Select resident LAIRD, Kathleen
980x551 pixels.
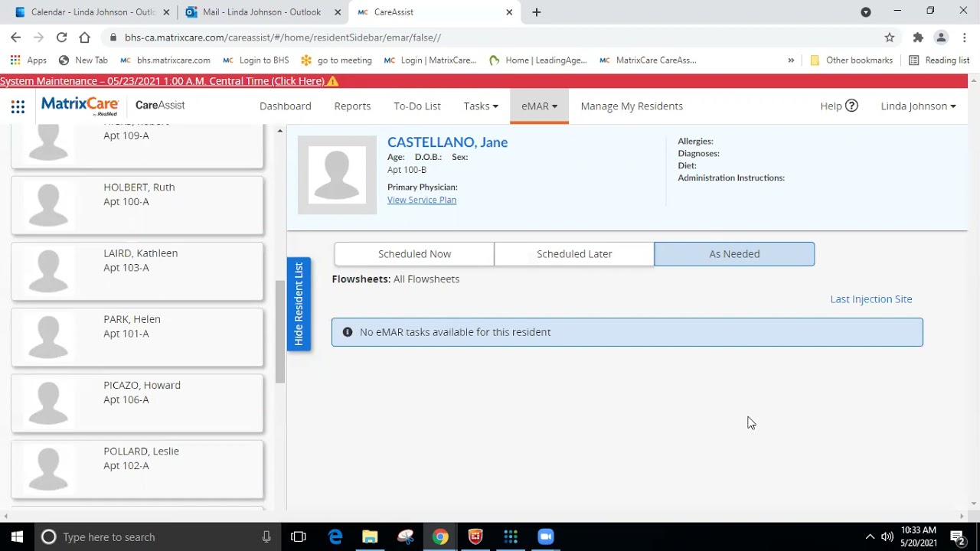pos(137,271)
